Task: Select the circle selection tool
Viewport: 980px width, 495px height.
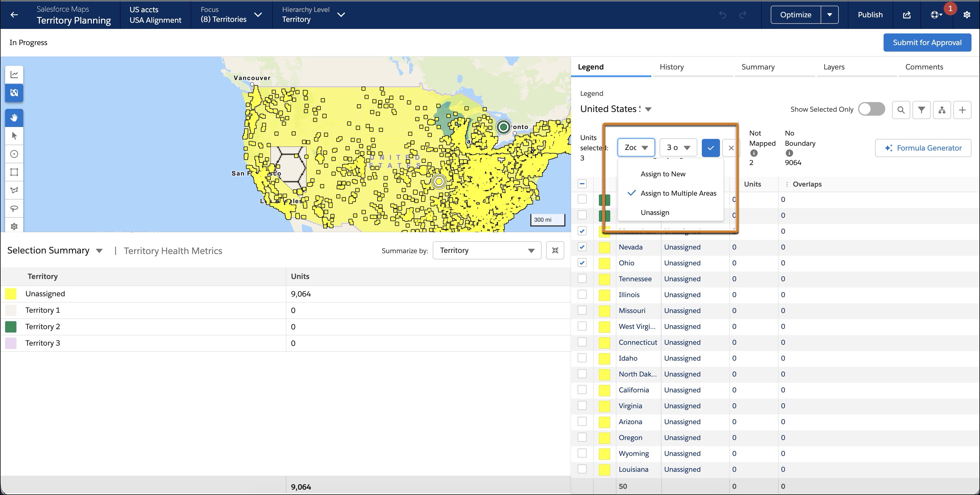Action: tap(14, 154)
